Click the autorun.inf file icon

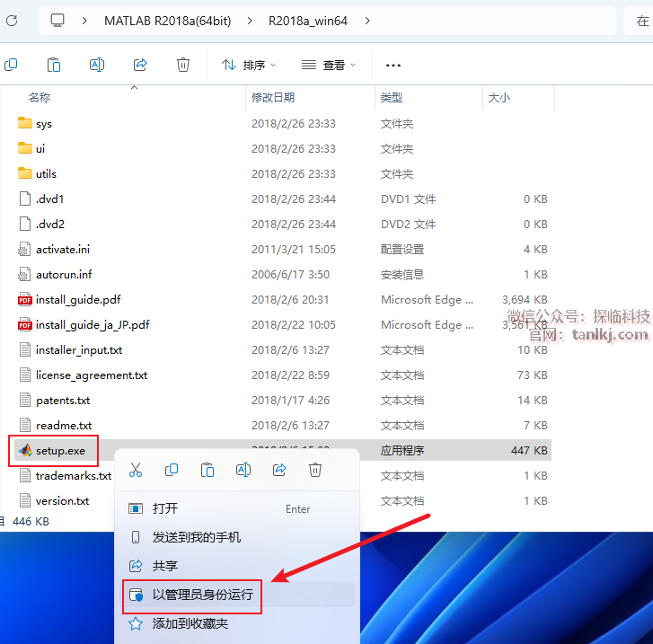(24, 274)
